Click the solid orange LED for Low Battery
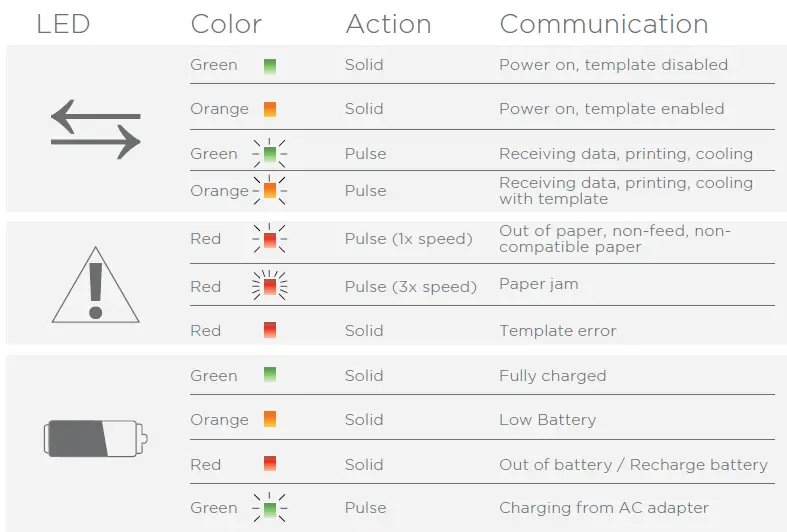Screen dimensions: 787x532 click(x=270, y=419)
